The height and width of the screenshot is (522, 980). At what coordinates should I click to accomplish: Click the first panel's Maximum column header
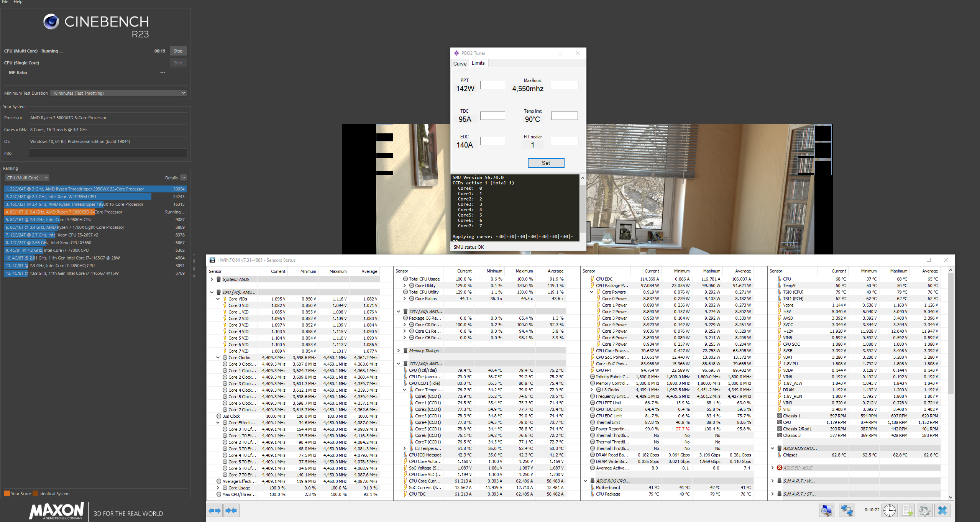coord(338,271)
